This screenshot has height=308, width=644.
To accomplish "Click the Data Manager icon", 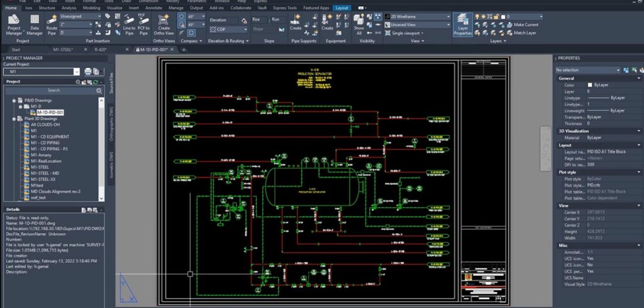I will [x=34, y=25].
